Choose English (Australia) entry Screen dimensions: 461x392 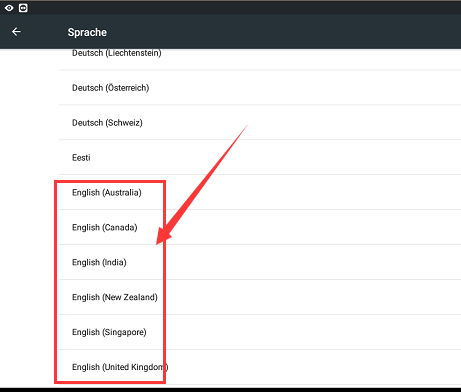(260, 192)
